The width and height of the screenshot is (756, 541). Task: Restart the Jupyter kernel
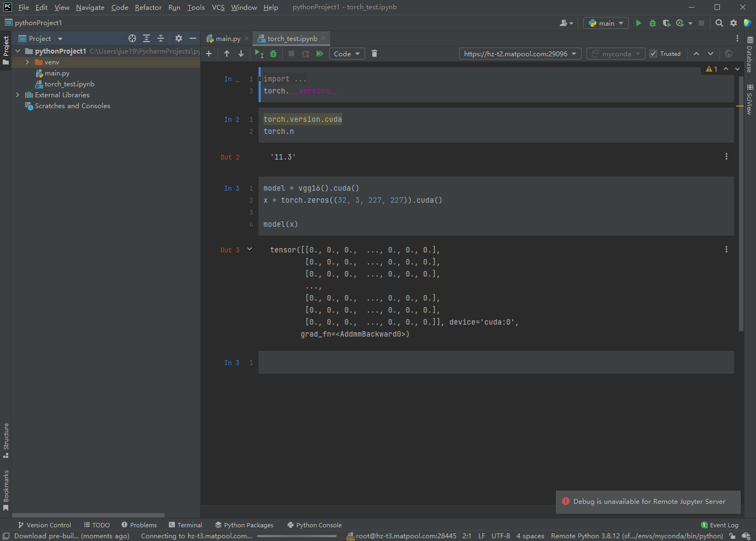pos(306,54)
